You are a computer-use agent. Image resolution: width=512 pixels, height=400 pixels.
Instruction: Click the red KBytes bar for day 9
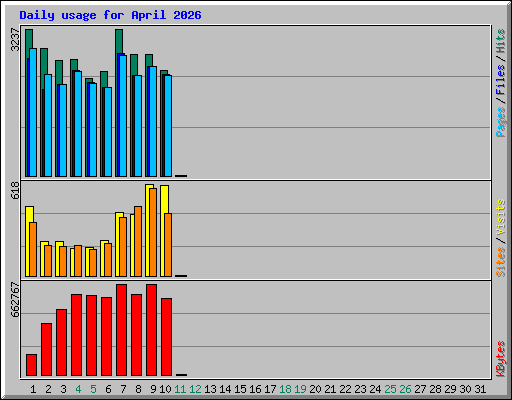coord(151,330)
